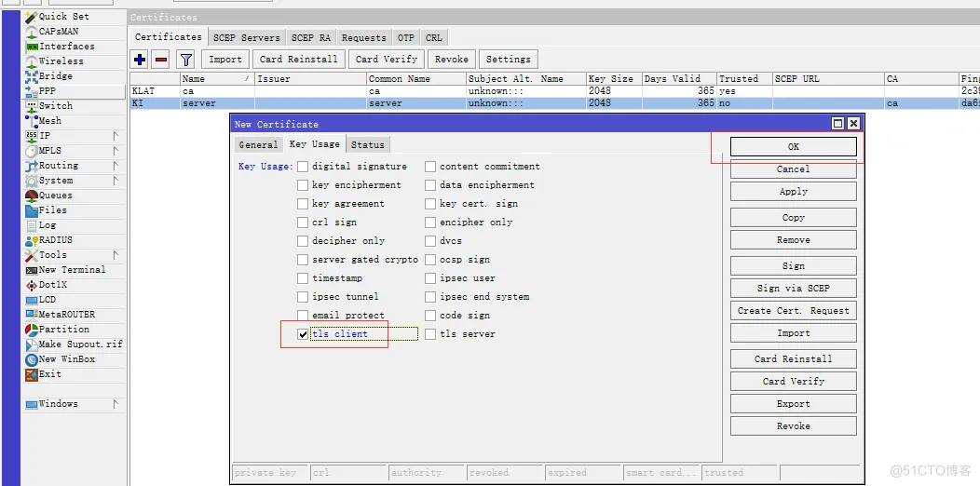Check the tls server key usage
980x486 pixels.
(x=430, y=334)
